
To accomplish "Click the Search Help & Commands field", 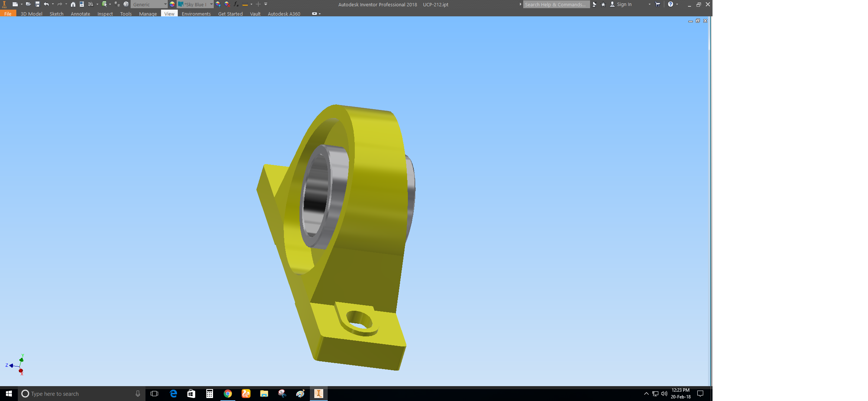I will coord(556,4).
